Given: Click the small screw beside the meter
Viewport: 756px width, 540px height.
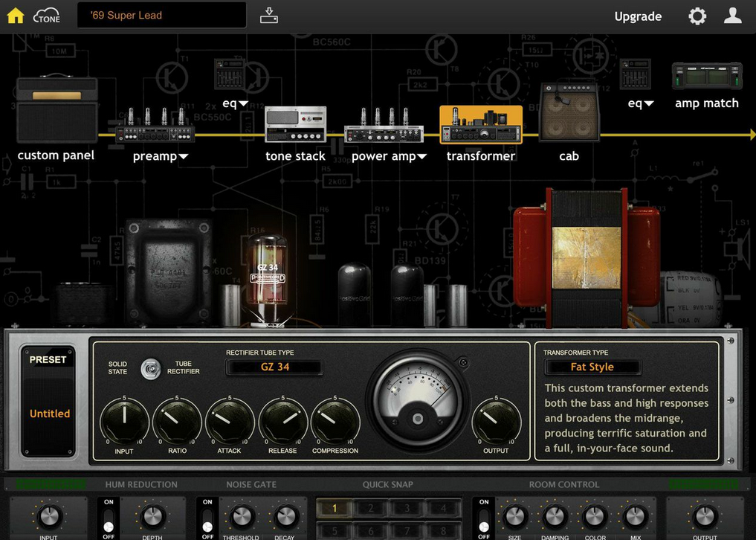Looking at the screenshot, I should click(x=463, y=362).
